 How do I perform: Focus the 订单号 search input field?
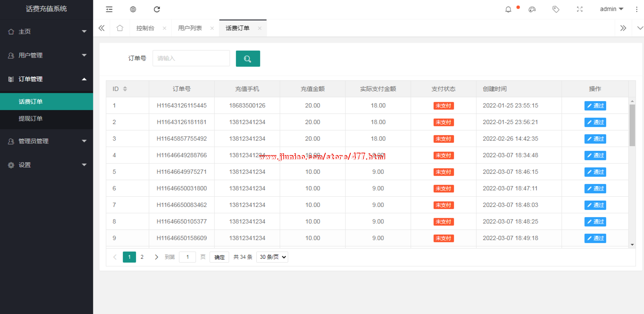click(191, 58)
